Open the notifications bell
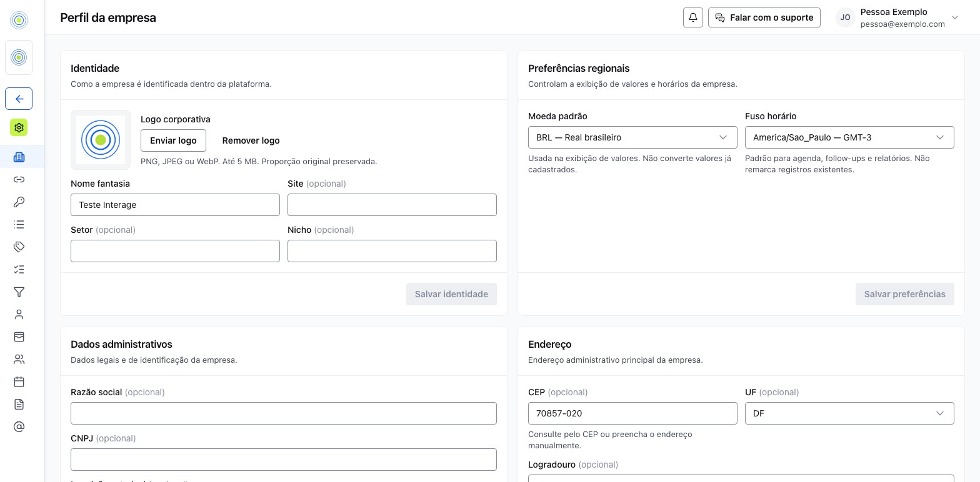Screen dimensions: 980x482 693,17
